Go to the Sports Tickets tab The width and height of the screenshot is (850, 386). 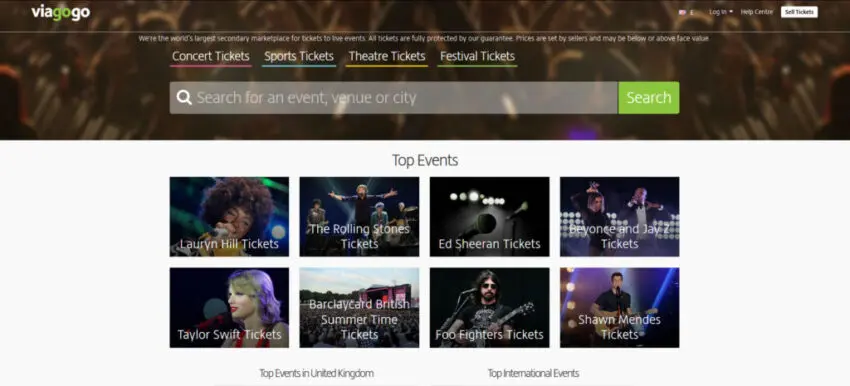click(x=299, y=57)
